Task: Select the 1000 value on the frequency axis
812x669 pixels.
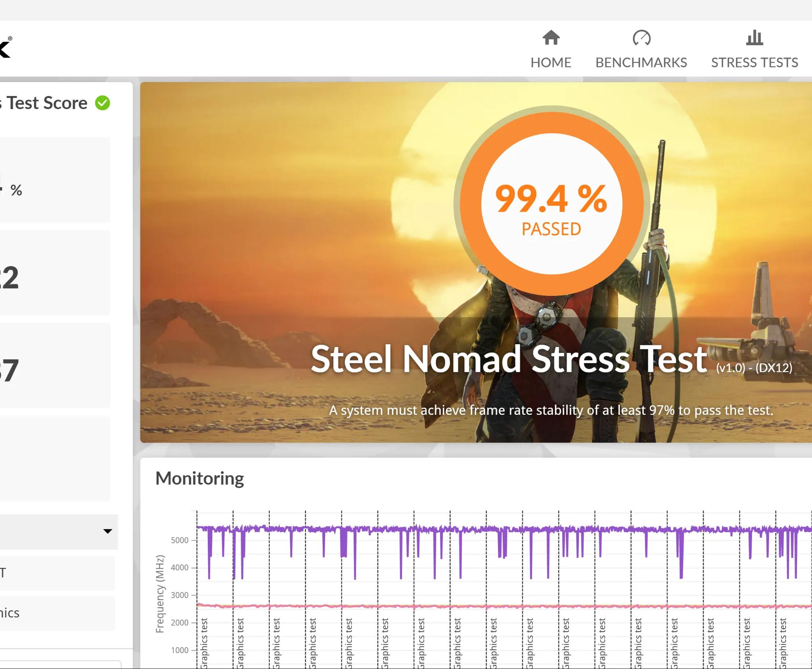Action: [x=180, y=650]
